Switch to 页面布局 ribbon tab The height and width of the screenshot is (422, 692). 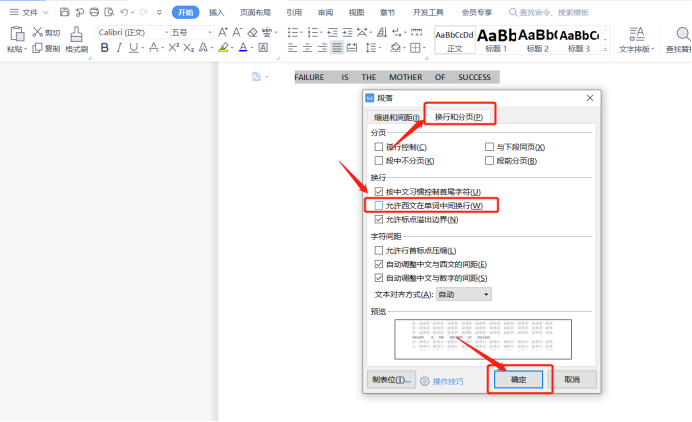[x=255, y=12]
